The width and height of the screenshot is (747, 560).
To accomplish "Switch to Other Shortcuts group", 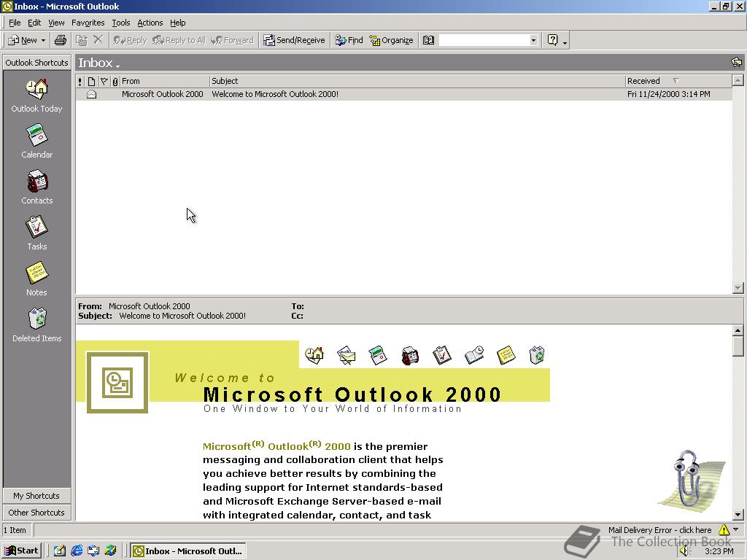I will (x=36, y=513).
